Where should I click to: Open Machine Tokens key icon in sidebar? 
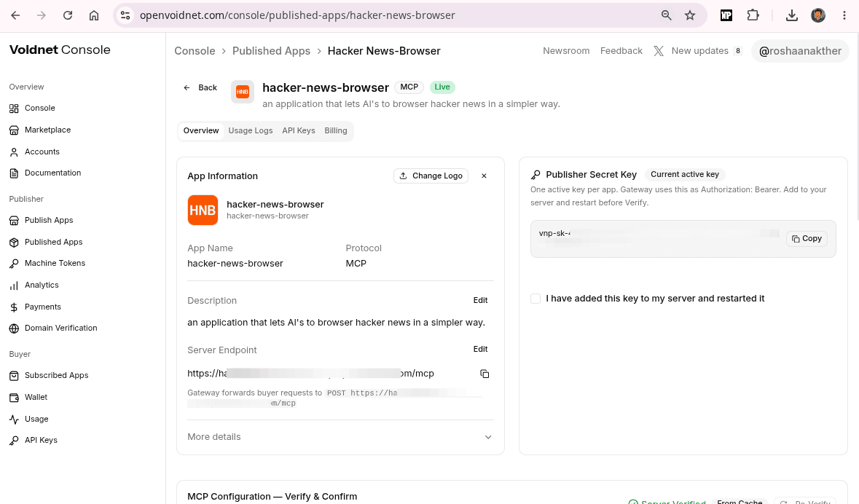pos(15,264)
